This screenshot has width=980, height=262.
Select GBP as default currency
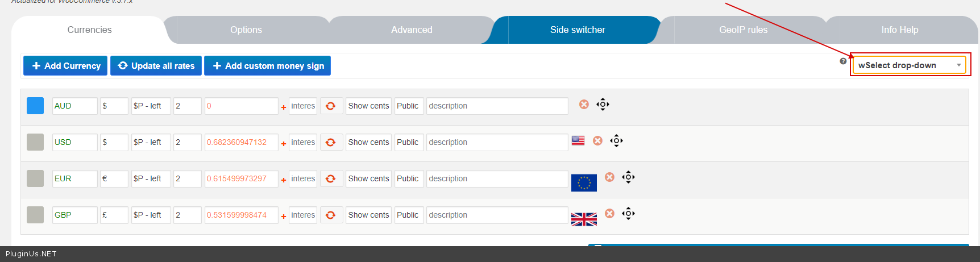[x=35, y=215]
